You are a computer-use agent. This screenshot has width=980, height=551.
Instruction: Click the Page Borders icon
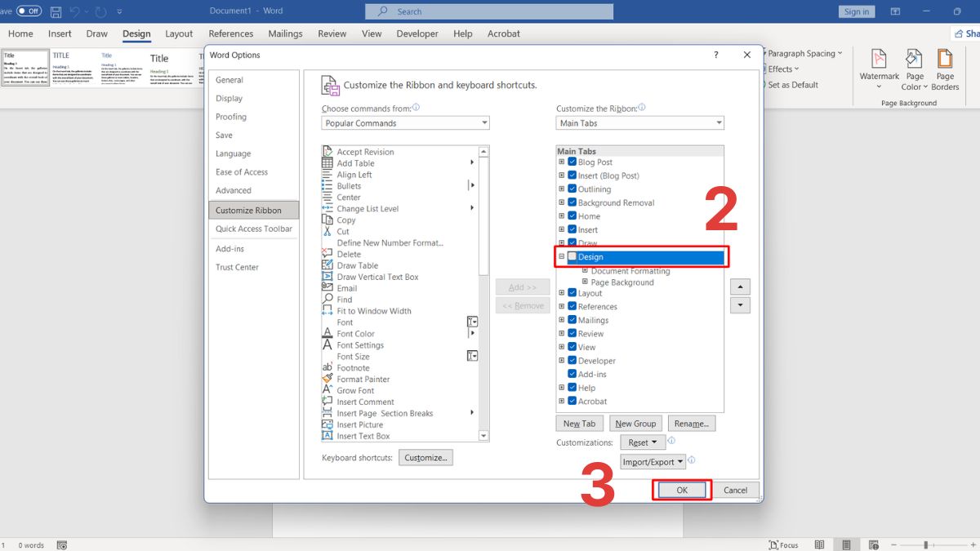pos(945,59)
